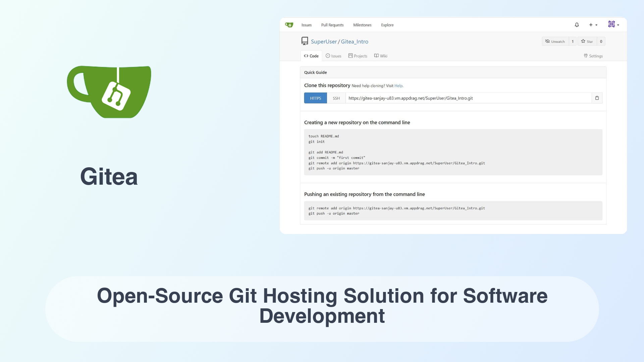Click the 'git commit -m "first commit"' line

337,158
